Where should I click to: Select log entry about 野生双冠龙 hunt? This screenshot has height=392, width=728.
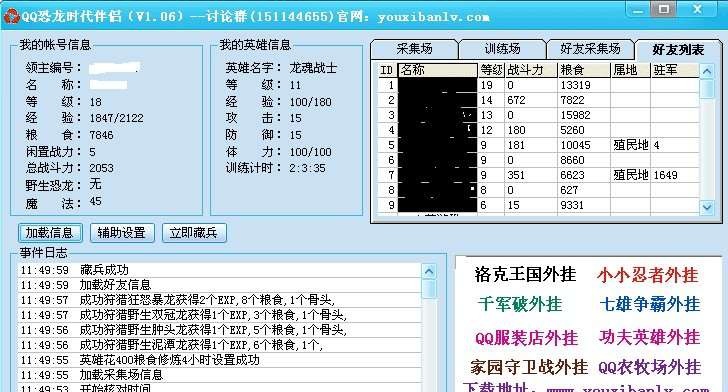(x=220, y=315)
